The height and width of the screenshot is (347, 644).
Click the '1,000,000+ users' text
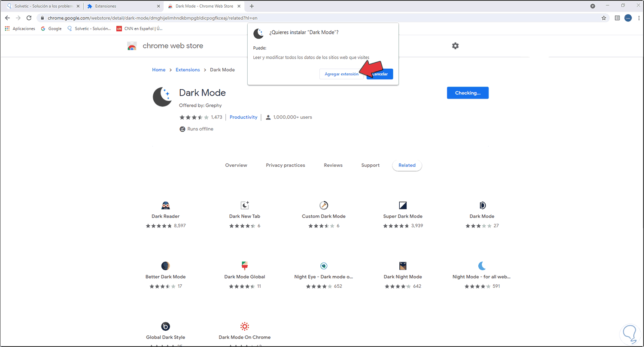[292, 117]
